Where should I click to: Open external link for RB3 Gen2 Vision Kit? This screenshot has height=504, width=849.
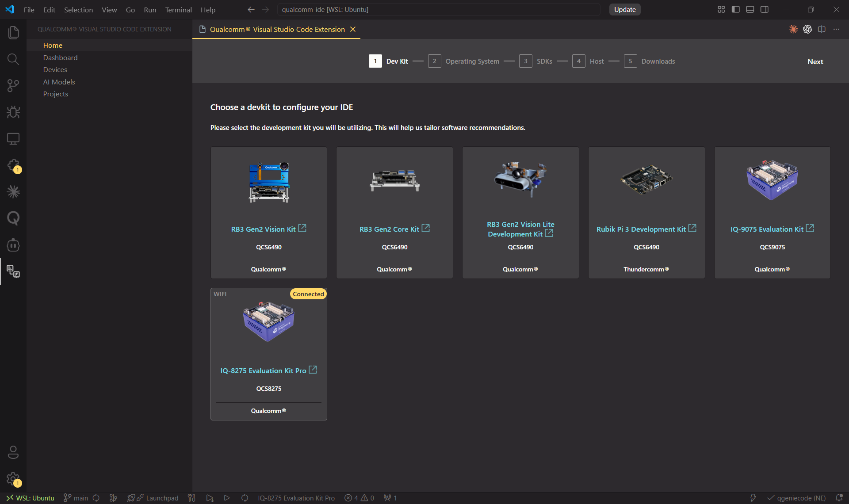click(302, 228)
